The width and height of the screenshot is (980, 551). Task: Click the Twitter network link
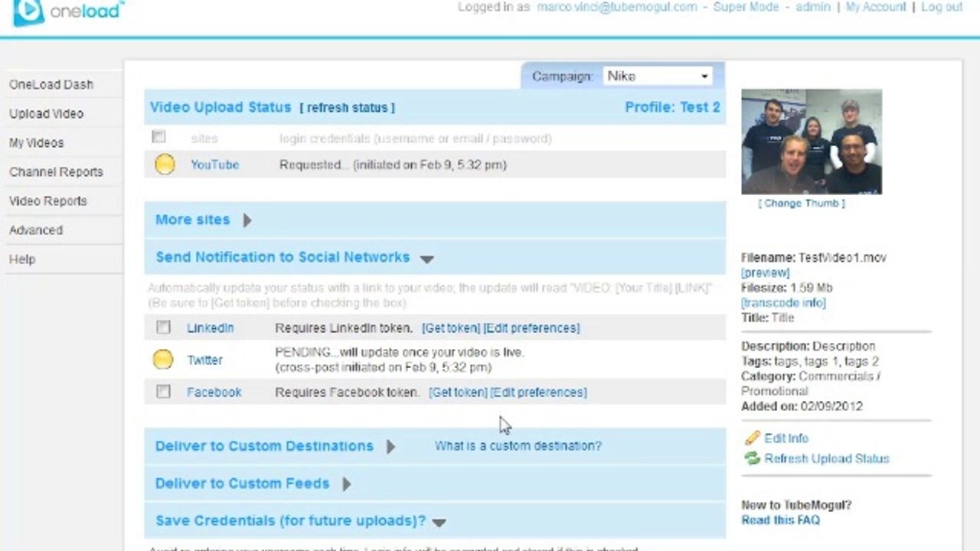[204, 360]
